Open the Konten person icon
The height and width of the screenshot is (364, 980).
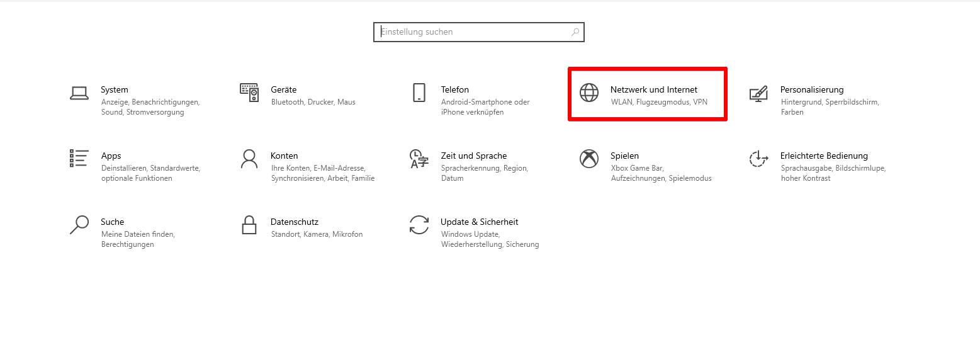tap(249, 159)
